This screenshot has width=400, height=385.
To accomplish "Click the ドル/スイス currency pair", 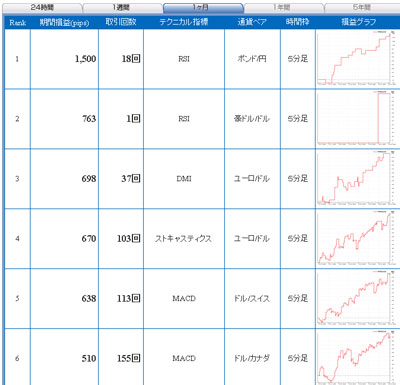I will tap(252, 298).
